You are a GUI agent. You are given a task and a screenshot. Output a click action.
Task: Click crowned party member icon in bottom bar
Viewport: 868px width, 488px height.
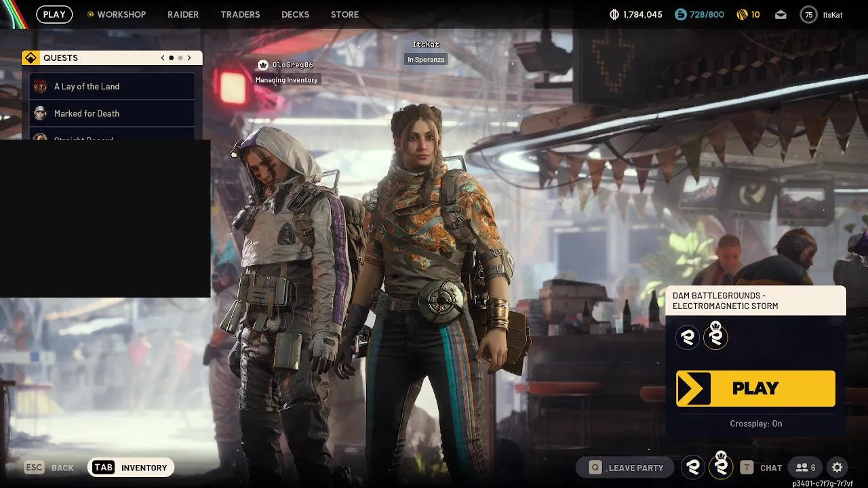tap(721, 466)
